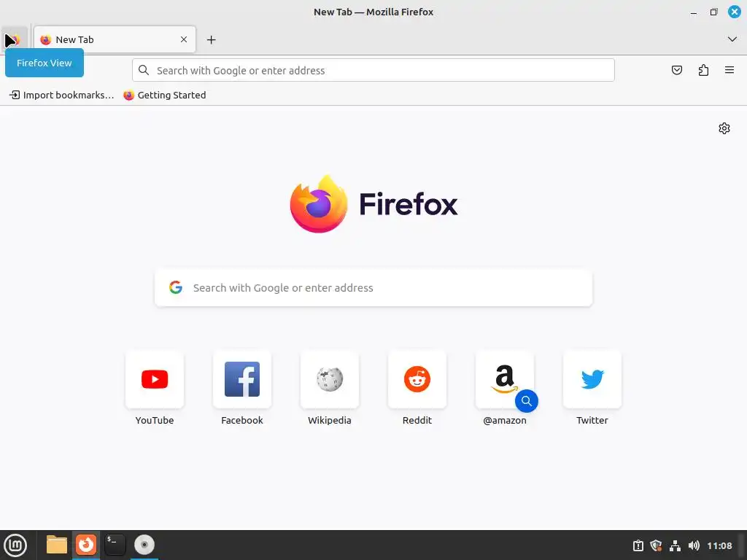Open the update manager shield tray icon

(x=656, y=545)
